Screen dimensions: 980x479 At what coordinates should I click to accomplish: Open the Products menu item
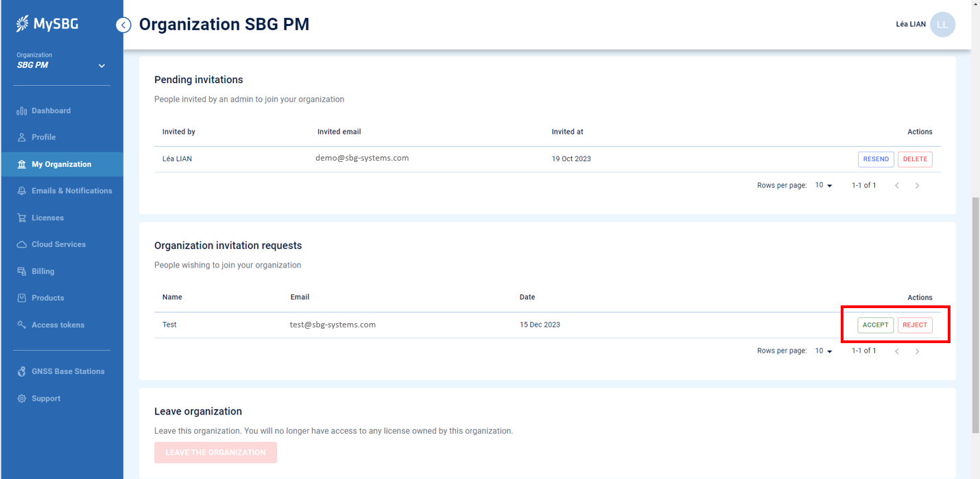[47, 298]
